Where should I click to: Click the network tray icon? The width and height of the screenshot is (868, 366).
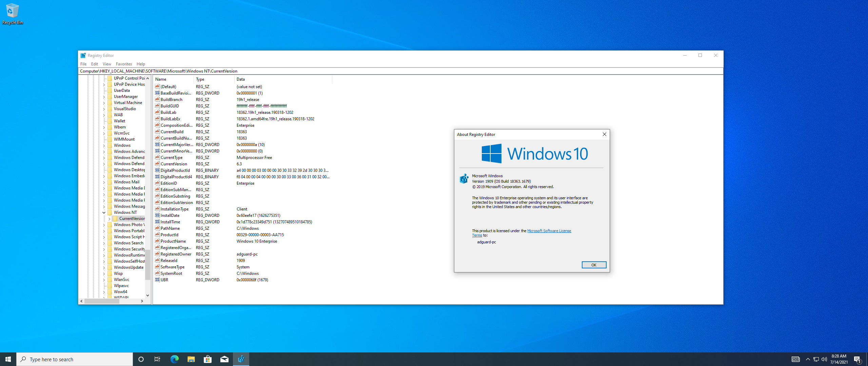coord(816,359)
